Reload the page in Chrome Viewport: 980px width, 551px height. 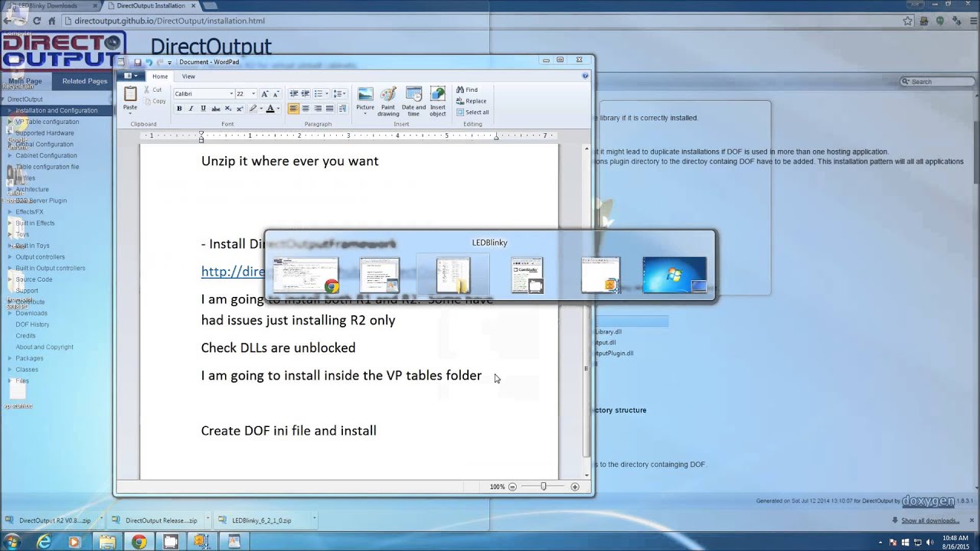pos(38,21)
